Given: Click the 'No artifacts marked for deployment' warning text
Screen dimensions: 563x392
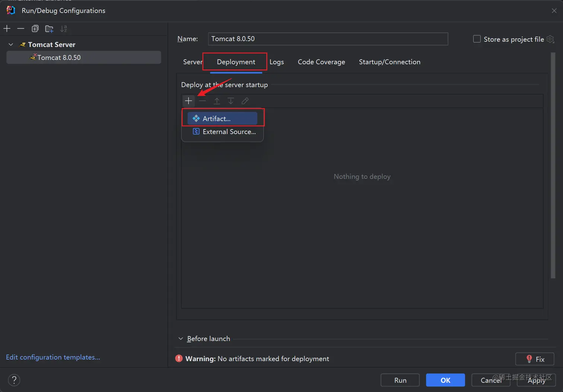Looking at the screenshot, I should pos(273,359).
